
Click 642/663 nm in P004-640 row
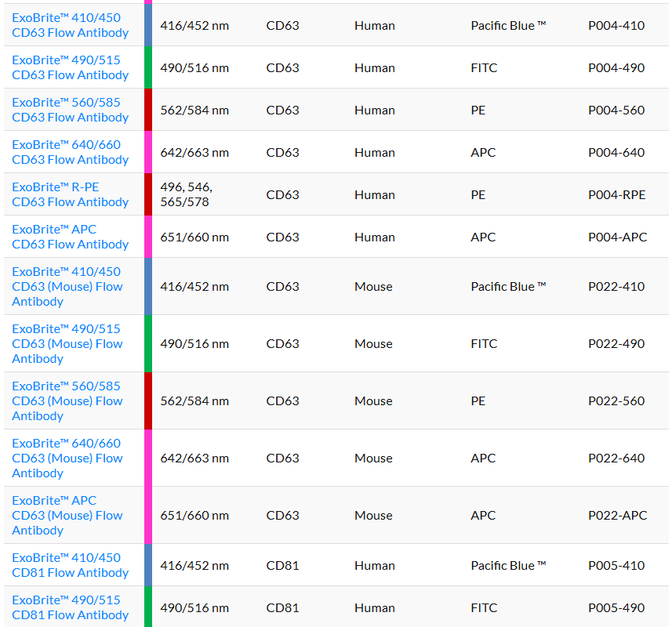tap(194, 153)
